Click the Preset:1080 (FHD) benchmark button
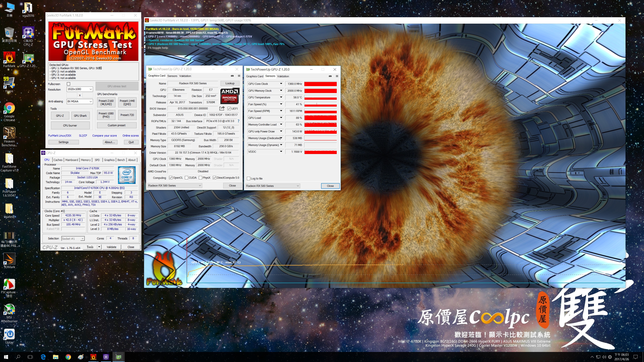644x362 pixels. 106,115
